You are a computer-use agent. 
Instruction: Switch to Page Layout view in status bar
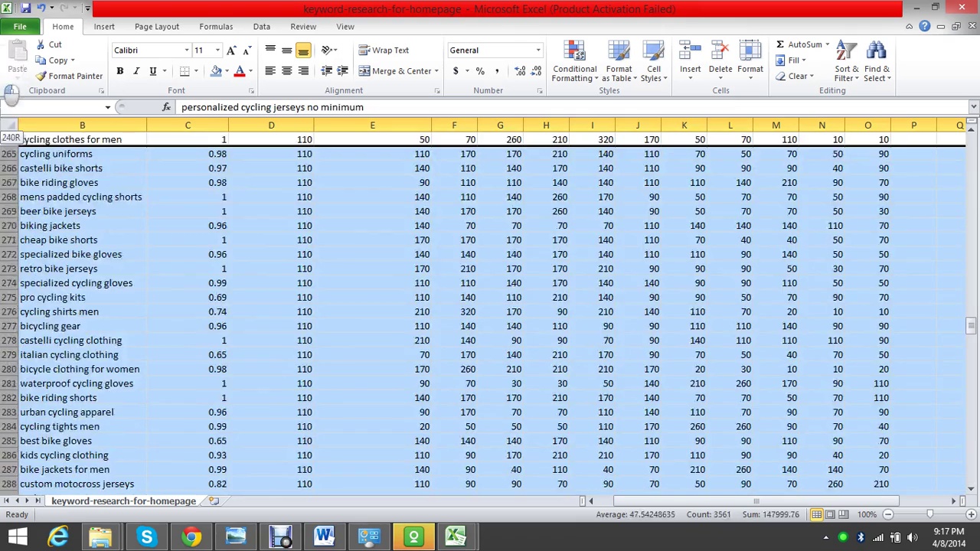click(x=830, y=514)
